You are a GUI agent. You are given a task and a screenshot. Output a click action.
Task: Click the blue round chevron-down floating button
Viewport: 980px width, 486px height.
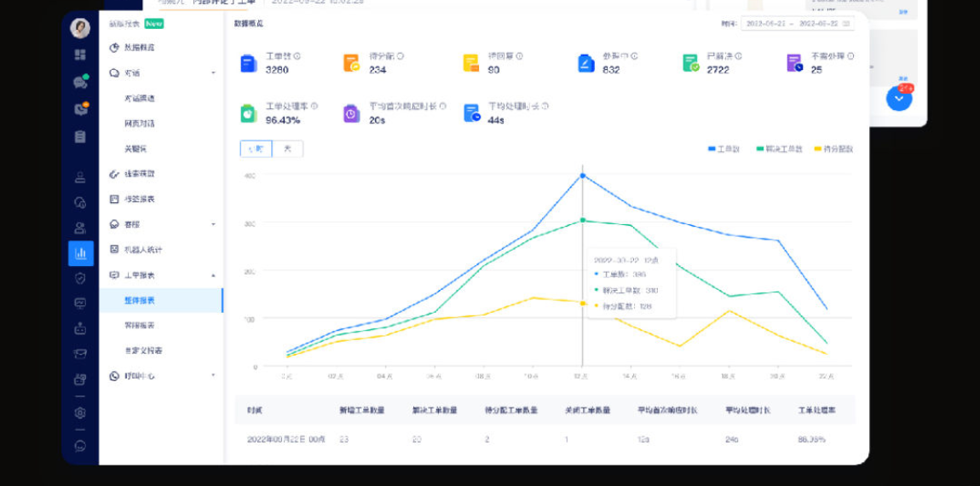899,99
